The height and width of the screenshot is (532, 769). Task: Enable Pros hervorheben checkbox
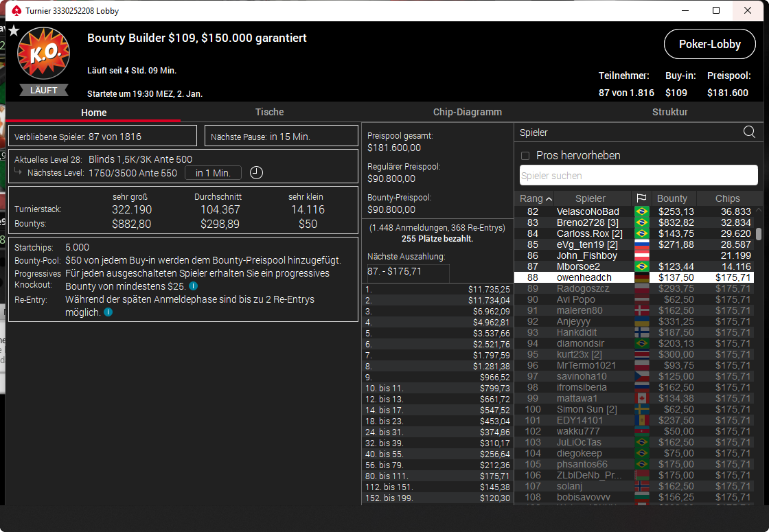tap(525, 156)
